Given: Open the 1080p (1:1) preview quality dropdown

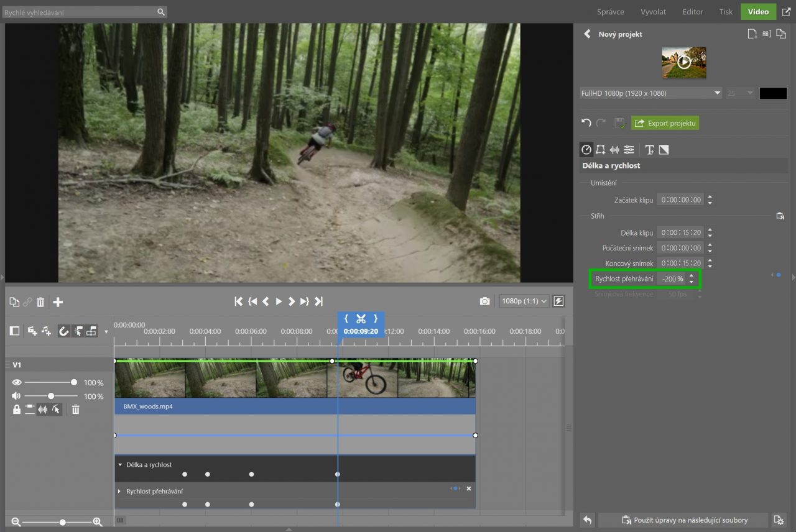Looking at the screenshot, I should (x=525, y=301).
